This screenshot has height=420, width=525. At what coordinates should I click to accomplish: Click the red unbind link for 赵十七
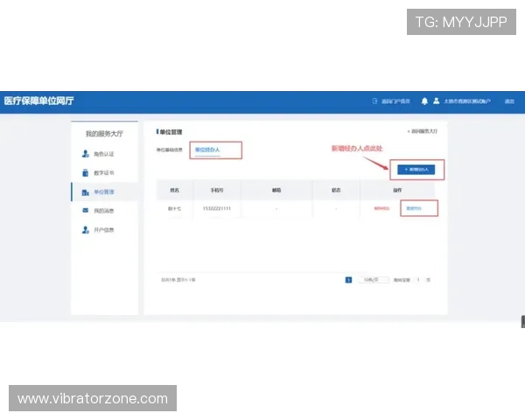click(x=381, y=208)
